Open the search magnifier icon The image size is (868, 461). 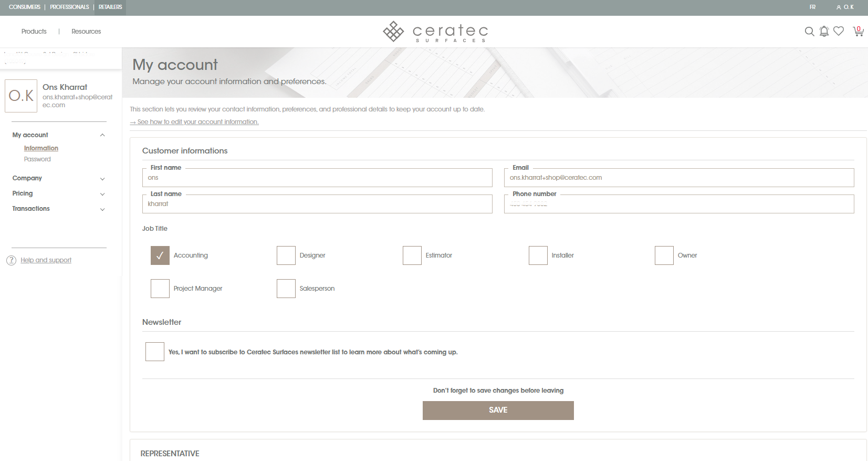click(809, 32)
